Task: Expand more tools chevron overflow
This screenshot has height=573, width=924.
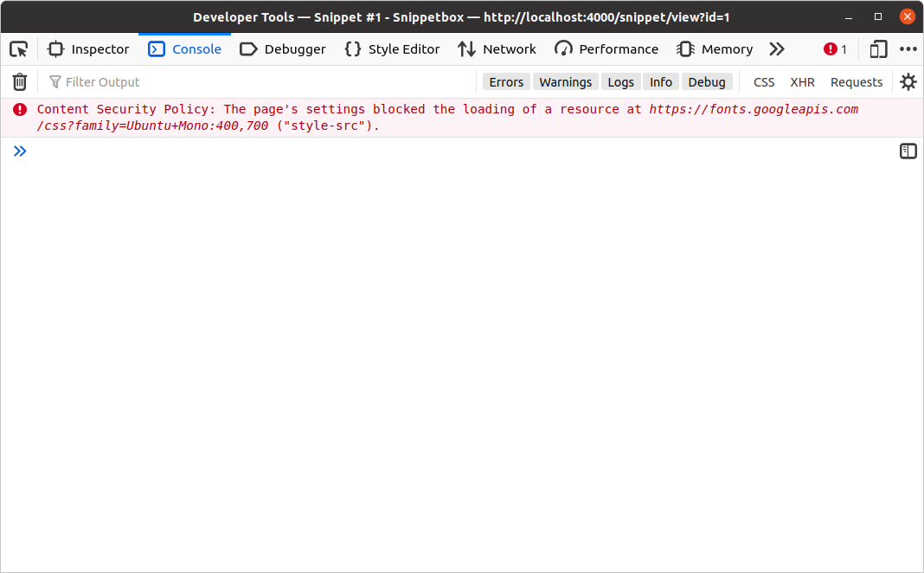Action: [776, 49]
